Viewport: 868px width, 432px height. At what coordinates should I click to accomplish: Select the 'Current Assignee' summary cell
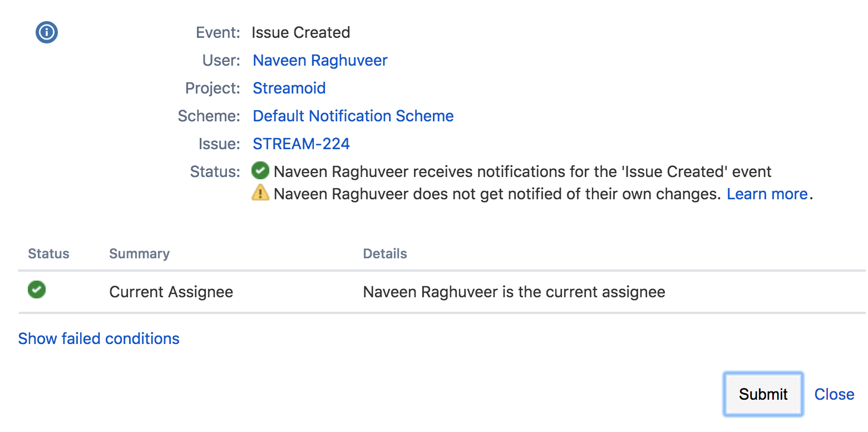(x=171, y=292)
